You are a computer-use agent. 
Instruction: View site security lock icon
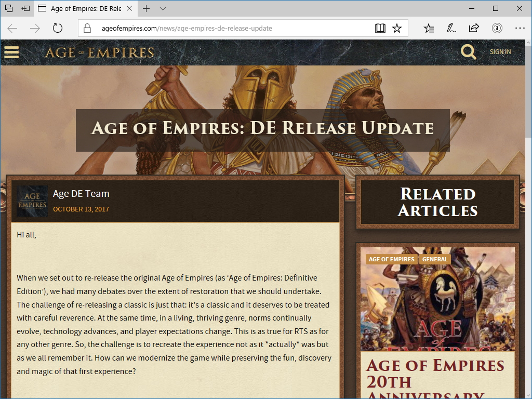[x=87, y=28]
